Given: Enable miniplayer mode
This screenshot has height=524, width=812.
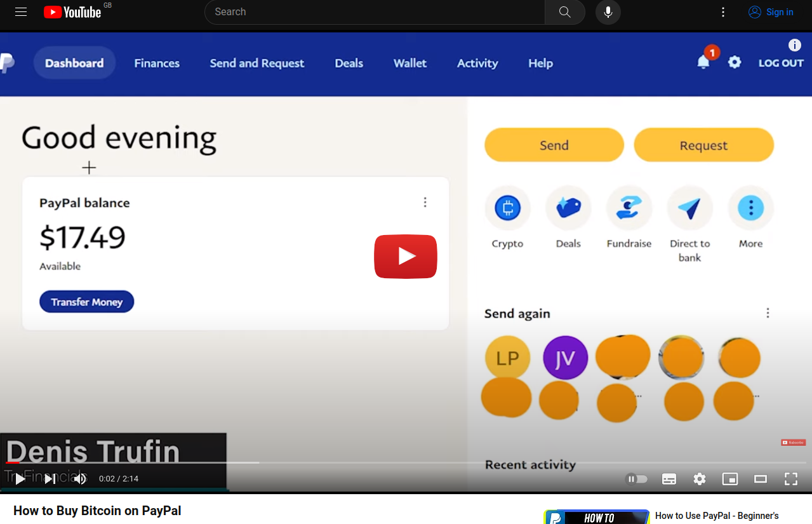Looking at the screenshot, I should 730,479.
